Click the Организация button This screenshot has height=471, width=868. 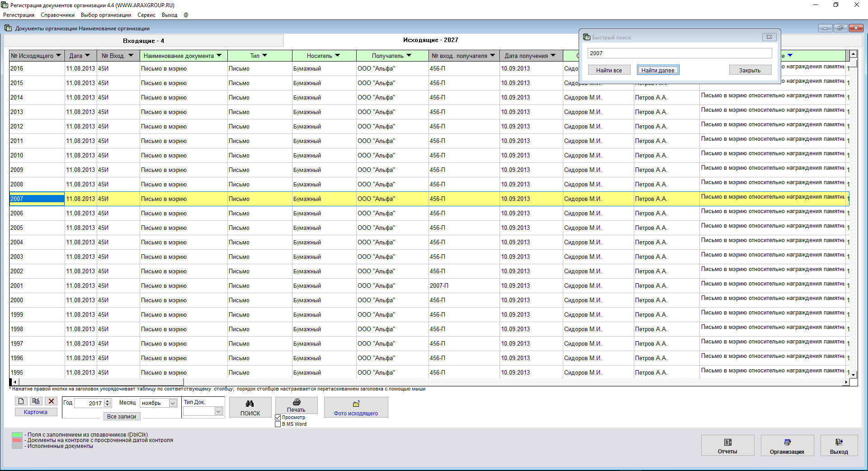787,446
